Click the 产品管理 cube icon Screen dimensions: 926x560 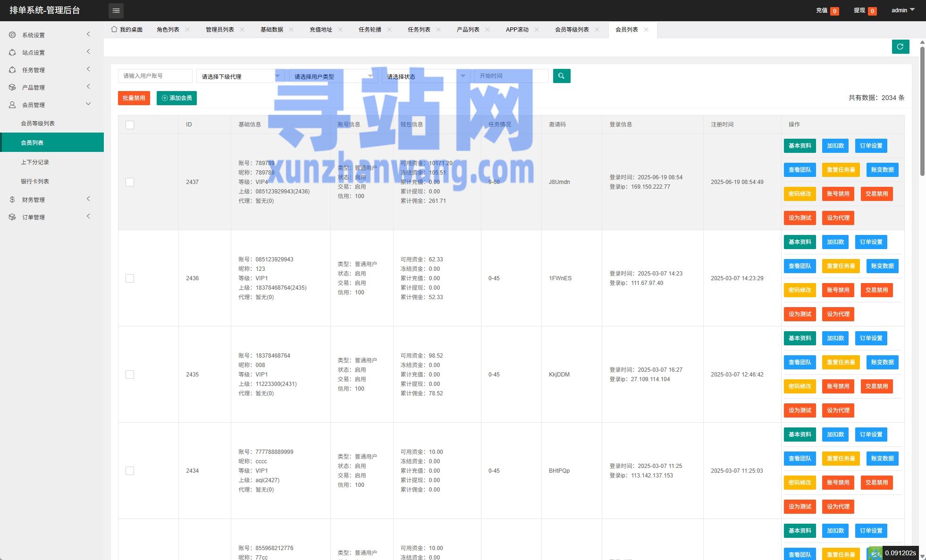coord(12,87)
